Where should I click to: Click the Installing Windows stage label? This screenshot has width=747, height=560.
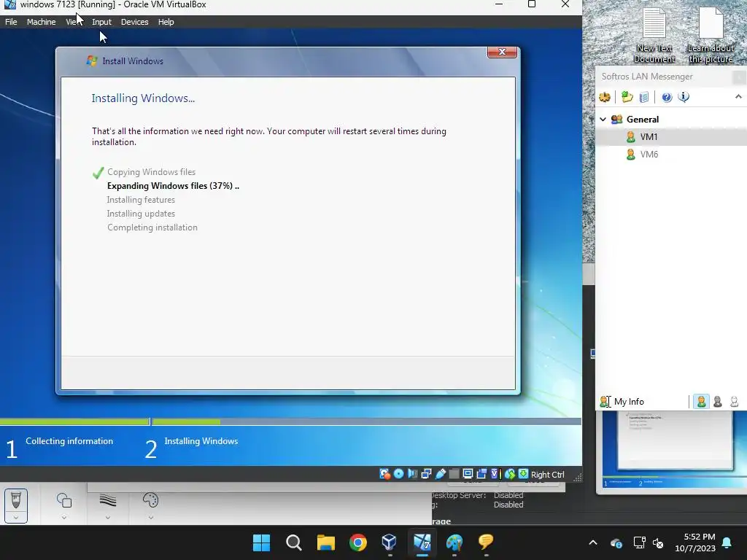click(201, 441)
